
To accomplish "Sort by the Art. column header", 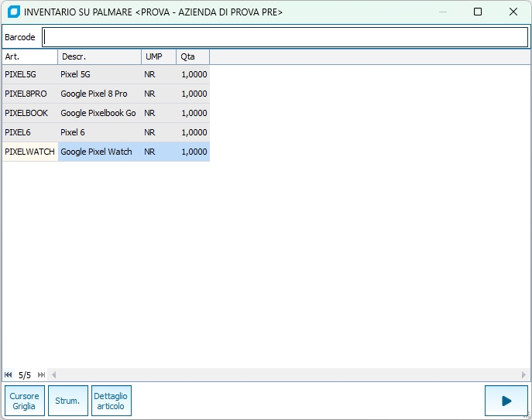I will (30, 56).
